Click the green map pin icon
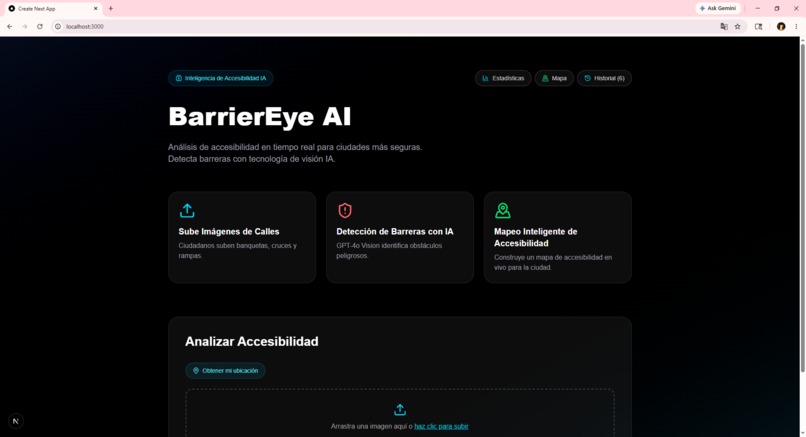806x437 pixels. 503,210
